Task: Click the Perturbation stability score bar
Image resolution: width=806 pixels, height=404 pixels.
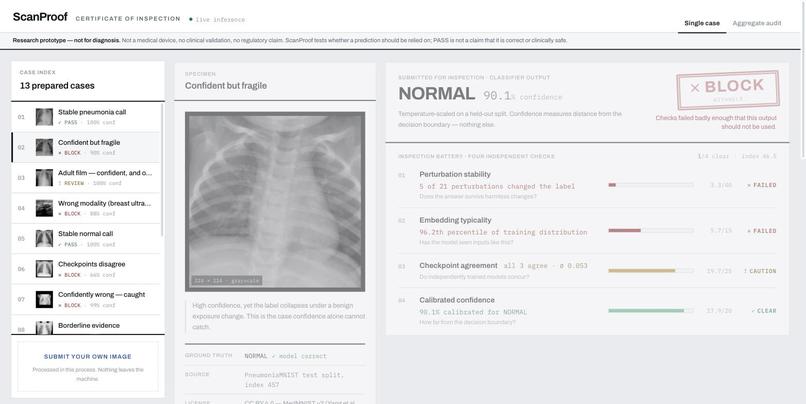Action: pyautogui.click(x=651, y=185)
